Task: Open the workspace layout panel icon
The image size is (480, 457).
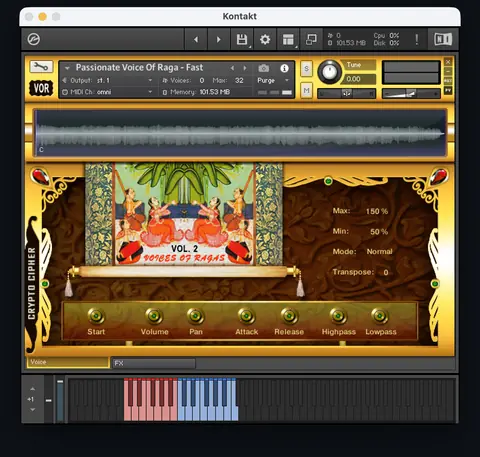Action: pyautogui.click(x=288, y=39)
